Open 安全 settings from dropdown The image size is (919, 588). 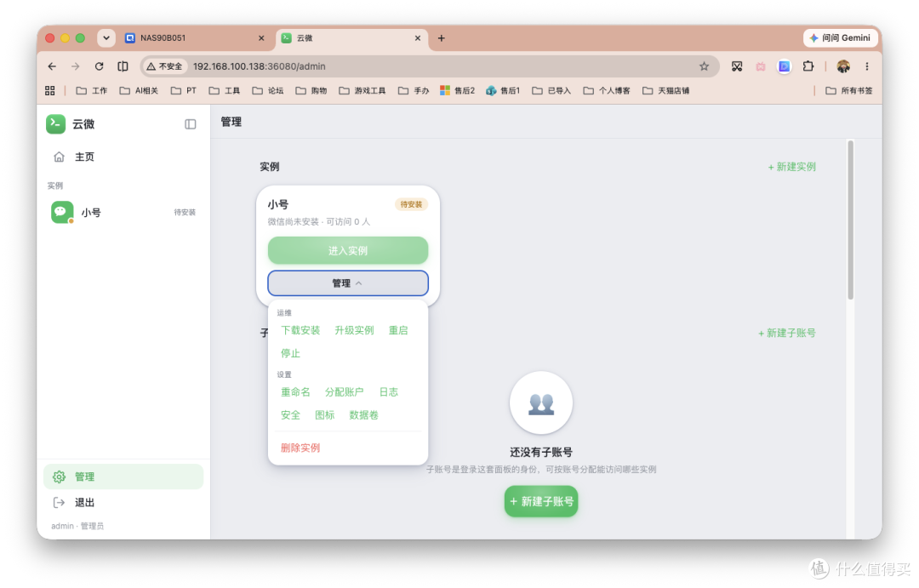click(x=290, y=414)
